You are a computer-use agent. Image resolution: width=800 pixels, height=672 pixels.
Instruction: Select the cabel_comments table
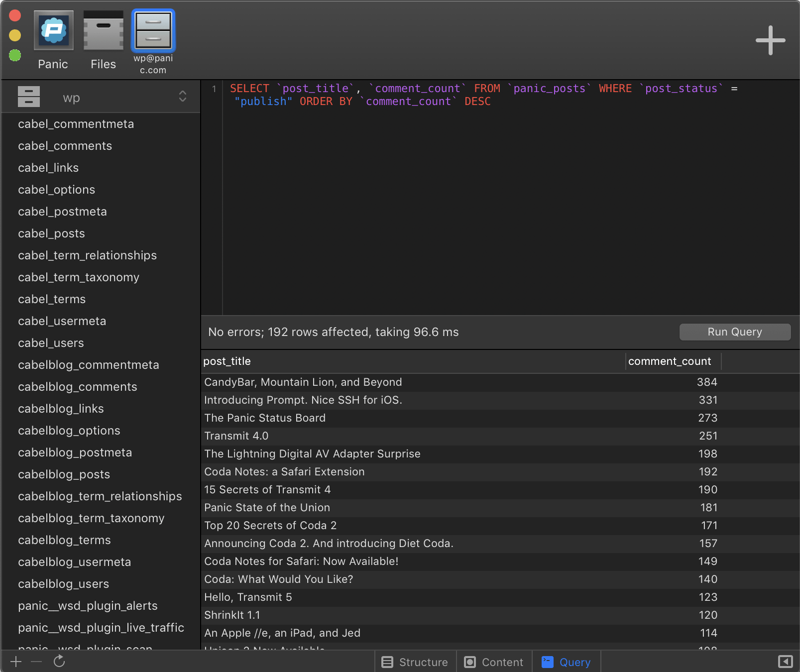tap(101, 146)
